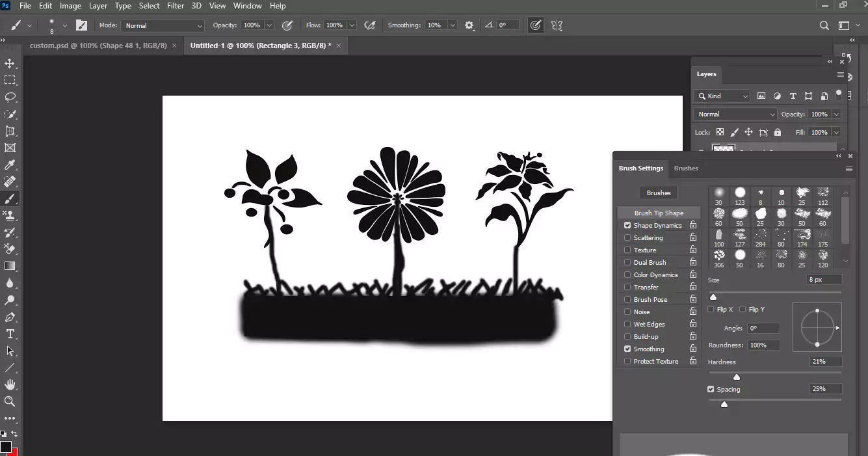Open the Filter menu
Viewport: 868px width, 456px height.
point(176,6)
